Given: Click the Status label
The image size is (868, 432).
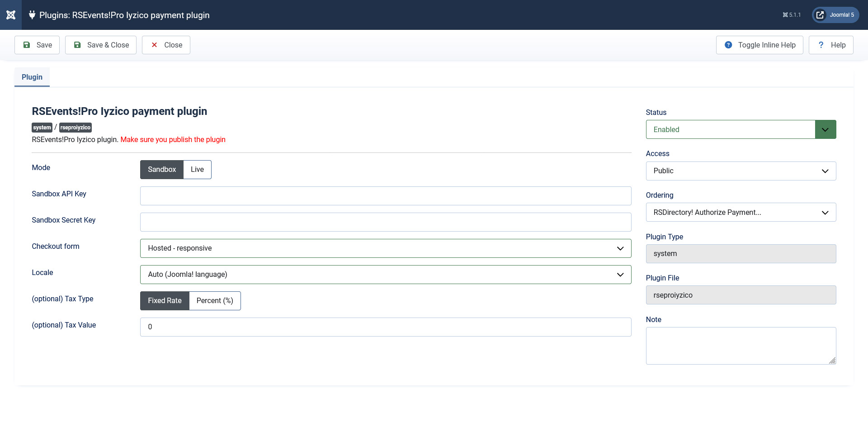Looking at the screenshot, I should 656,112.
